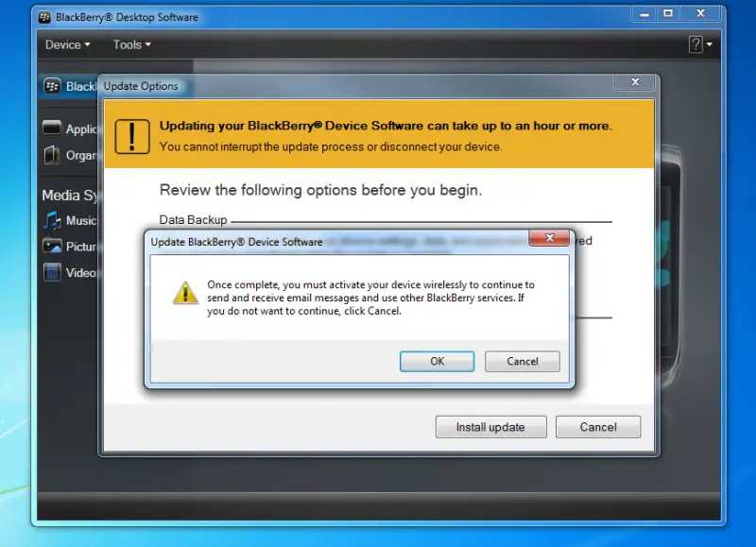Open the Videos sidebar item
Viewport: 756px width, 547px height.
69,273
